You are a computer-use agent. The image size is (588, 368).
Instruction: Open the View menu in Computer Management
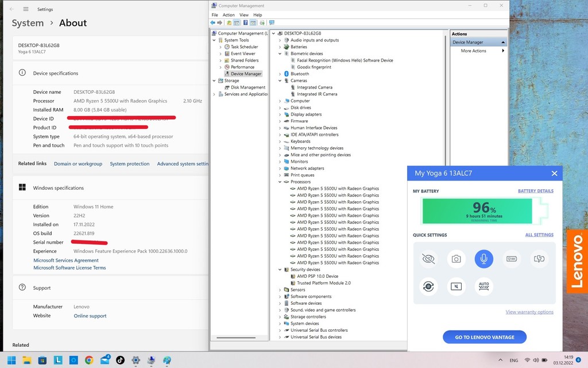244,15
